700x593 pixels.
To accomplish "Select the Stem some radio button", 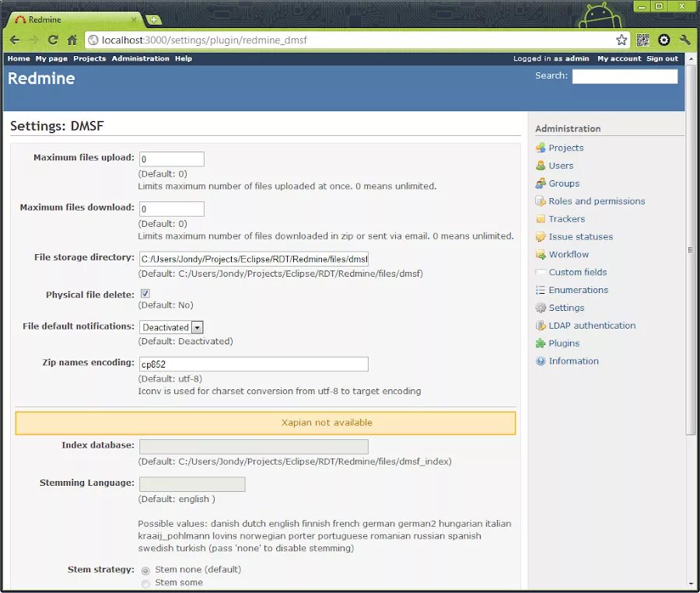I will [145, 583].
